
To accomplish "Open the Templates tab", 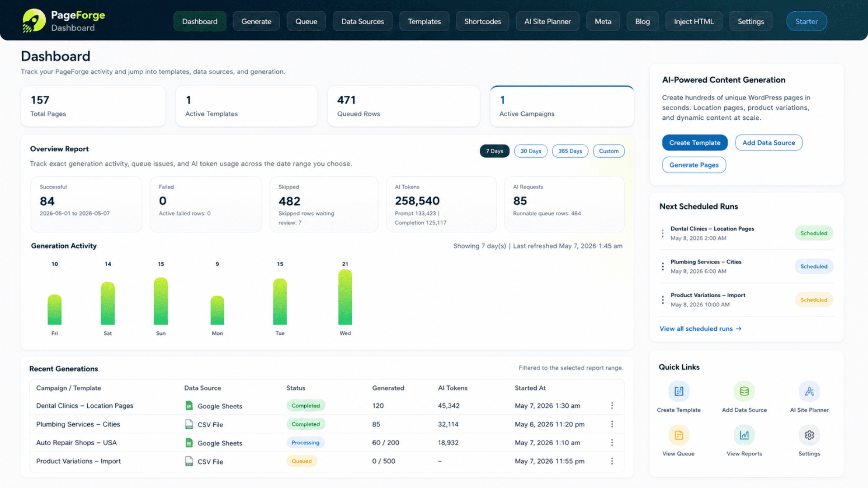I will tap(424, 21).
